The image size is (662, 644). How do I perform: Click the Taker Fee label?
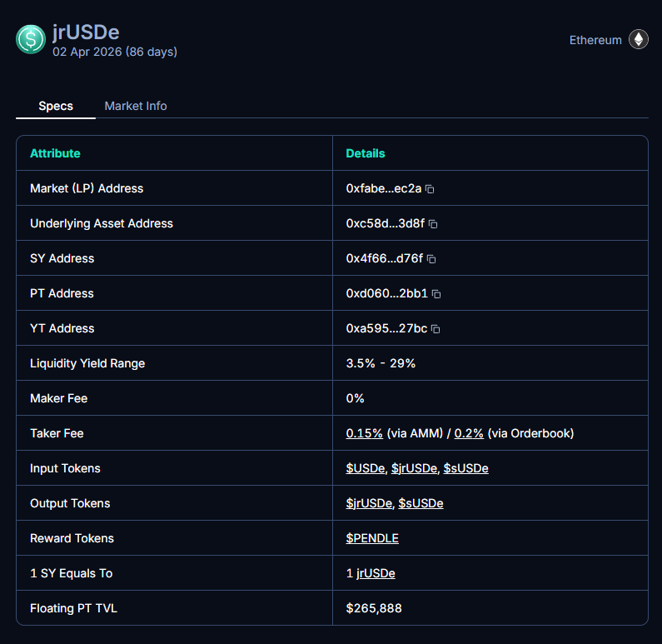tap(57, 433)
